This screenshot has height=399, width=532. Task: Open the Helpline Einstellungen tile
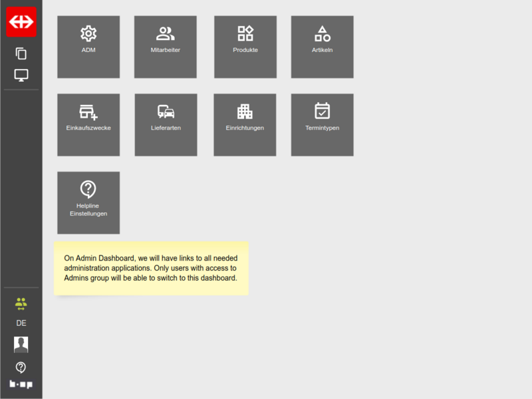pos(88,202)
